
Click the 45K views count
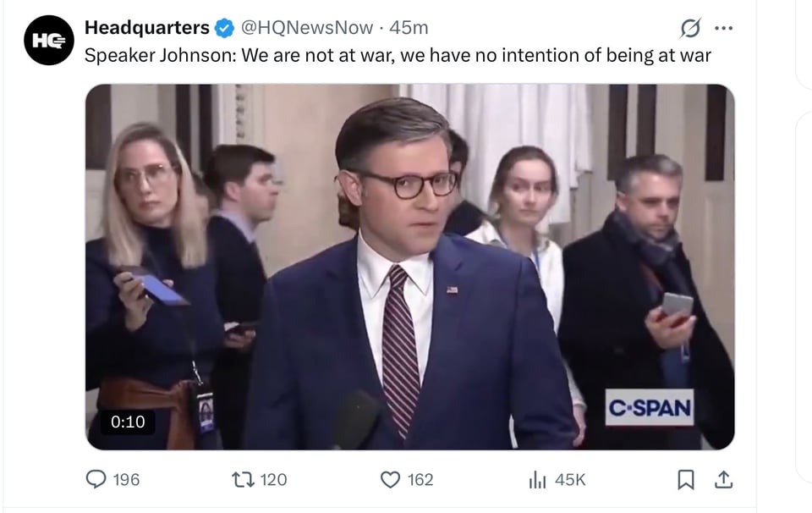tap(570, 480)
